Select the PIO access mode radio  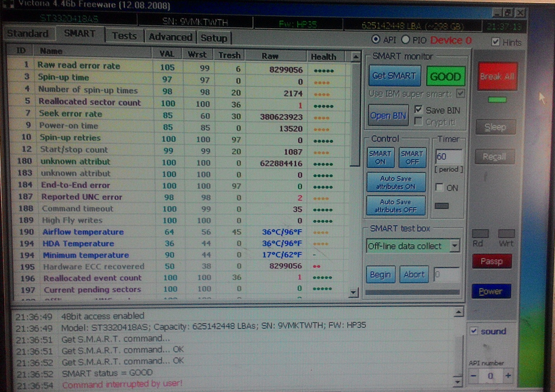[406, 40]
